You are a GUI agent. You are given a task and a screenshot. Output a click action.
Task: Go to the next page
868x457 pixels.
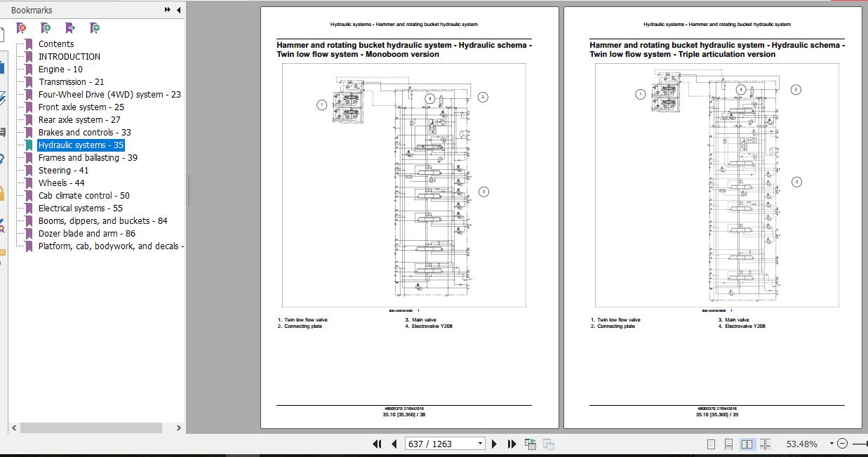(494, 443)
